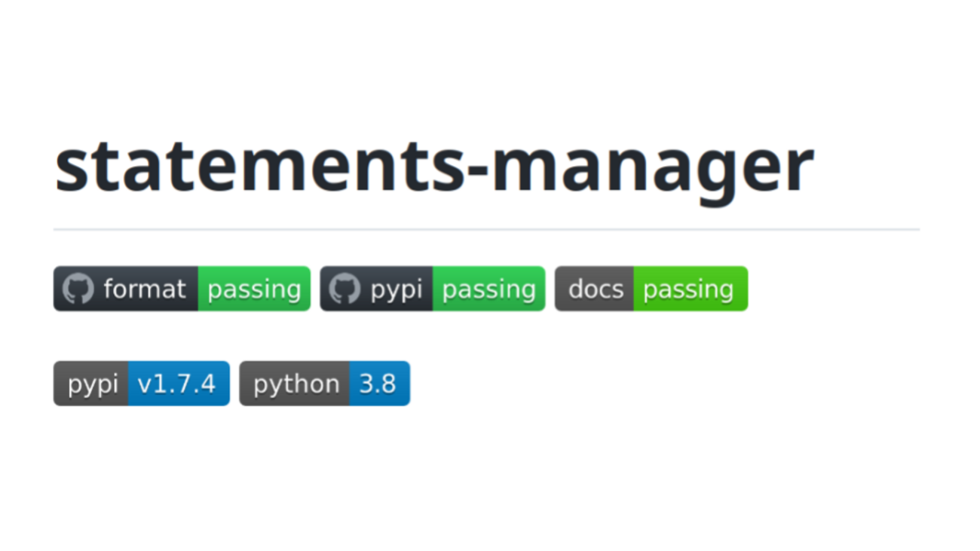The height and width of the screenshot is (551, 980).
Task: Click the 'pypi' label on the version badge
Action: 93,384
